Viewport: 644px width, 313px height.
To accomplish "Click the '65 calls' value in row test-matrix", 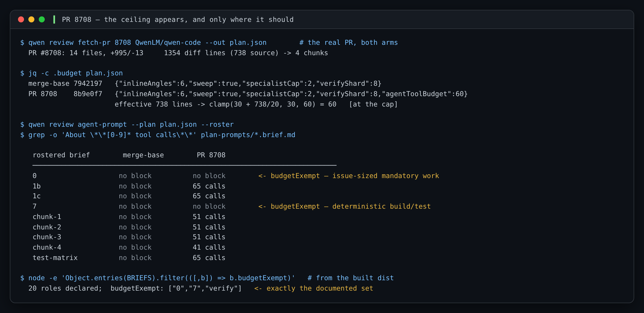I will (x=209, y=258).
